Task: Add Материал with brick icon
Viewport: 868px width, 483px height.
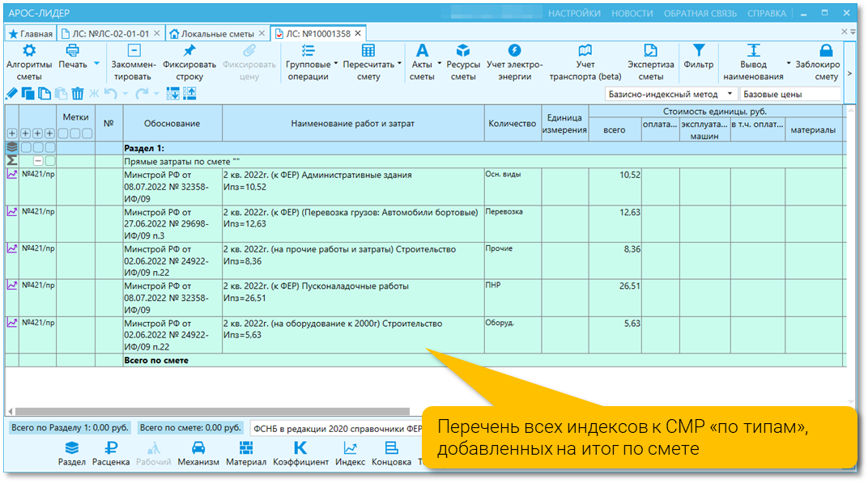Action: [x=246, y=454]
